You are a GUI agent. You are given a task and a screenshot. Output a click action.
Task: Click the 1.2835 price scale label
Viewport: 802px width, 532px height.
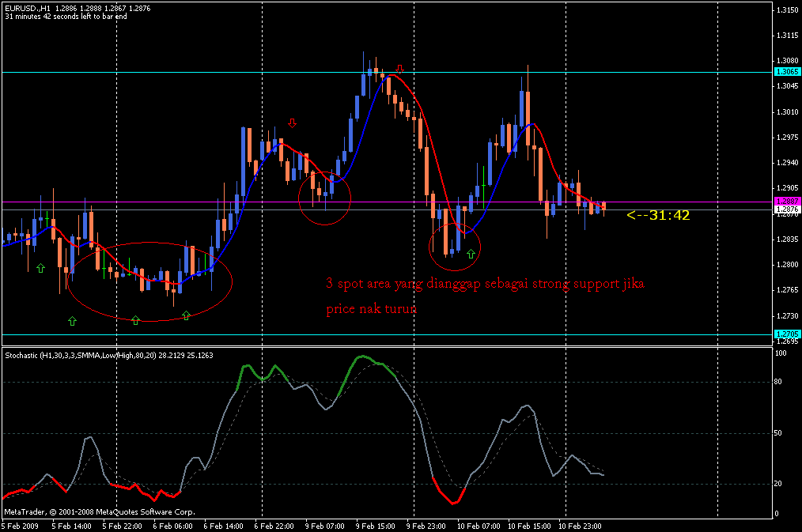click(788, 240)
